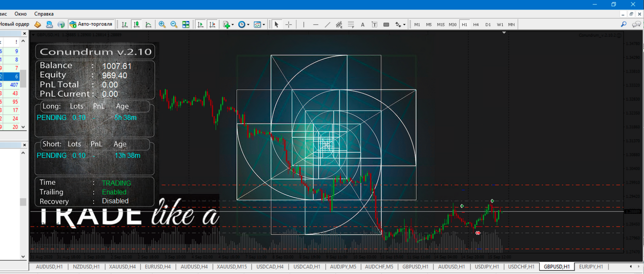644x274 pixels.
Task: Click the left panel scrollbar thumb
Action: 23,202
